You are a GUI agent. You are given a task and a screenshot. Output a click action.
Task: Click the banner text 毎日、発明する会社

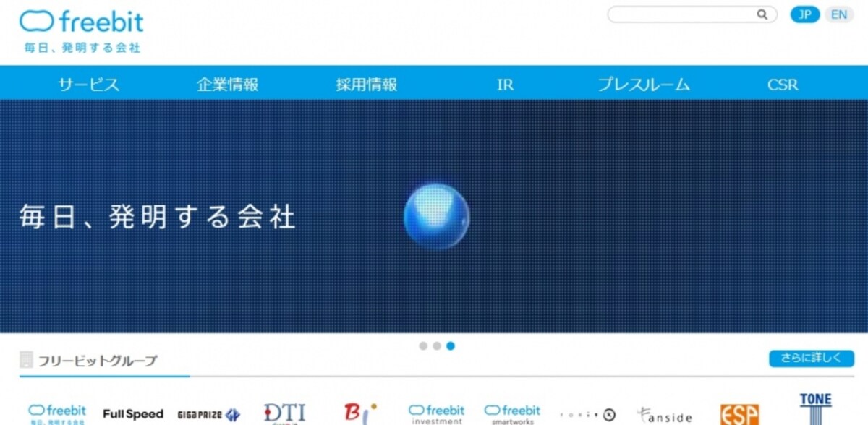point(158,217)
